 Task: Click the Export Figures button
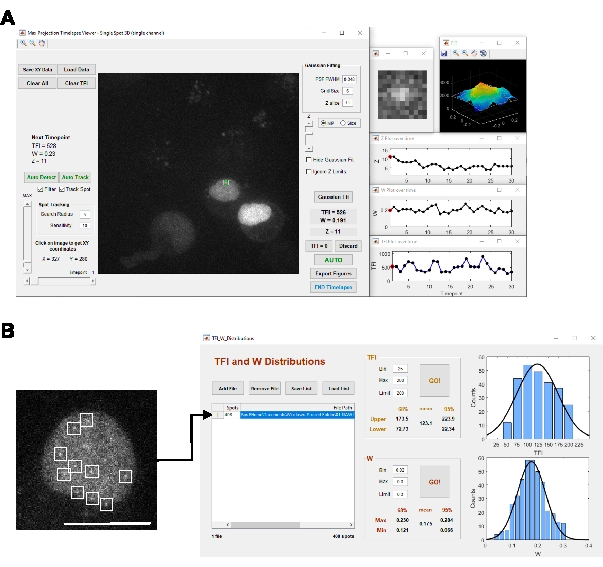point(331,271)
